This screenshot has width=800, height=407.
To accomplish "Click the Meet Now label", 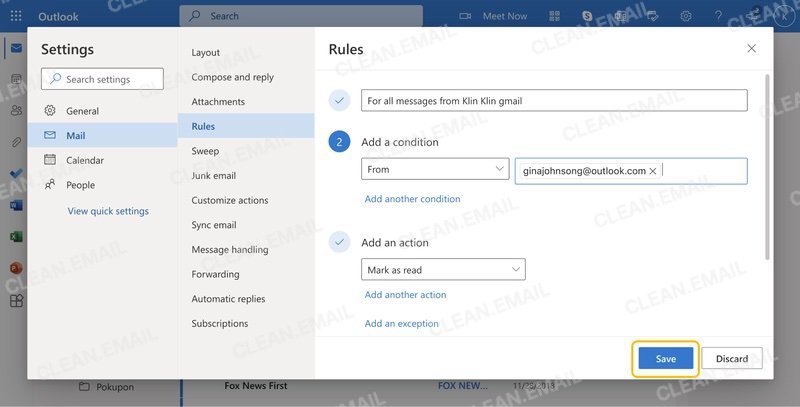I will pos(505,16).
